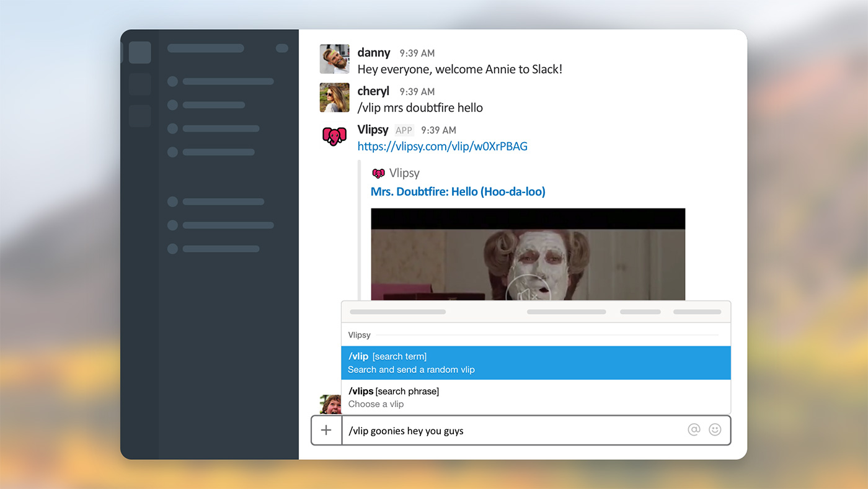The height and width of the screenshot is (489, 868).
Task: Click danny's profile avatar
Action: pos(334,59)
